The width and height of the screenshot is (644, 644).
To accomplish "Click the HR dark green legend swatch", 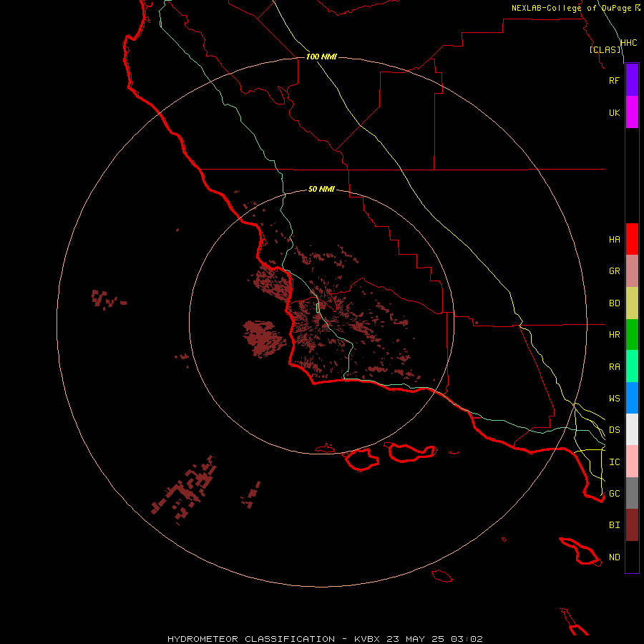I will 632,335.
